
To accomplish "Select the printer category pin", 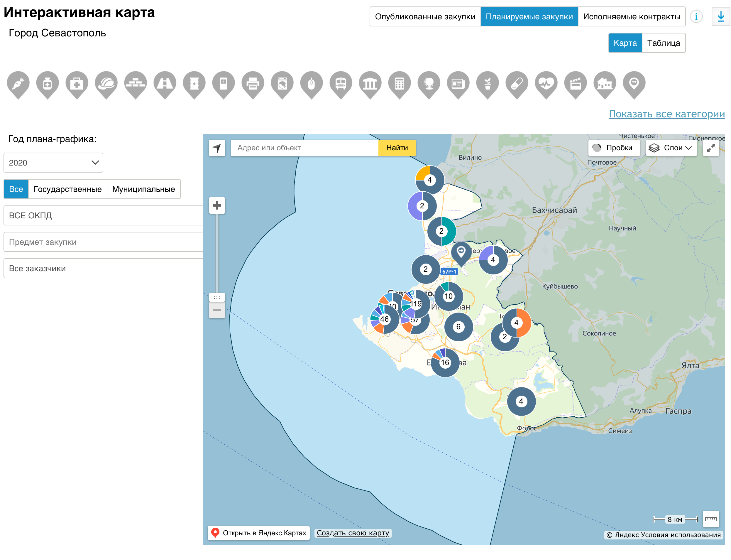I will click(253, 83).
